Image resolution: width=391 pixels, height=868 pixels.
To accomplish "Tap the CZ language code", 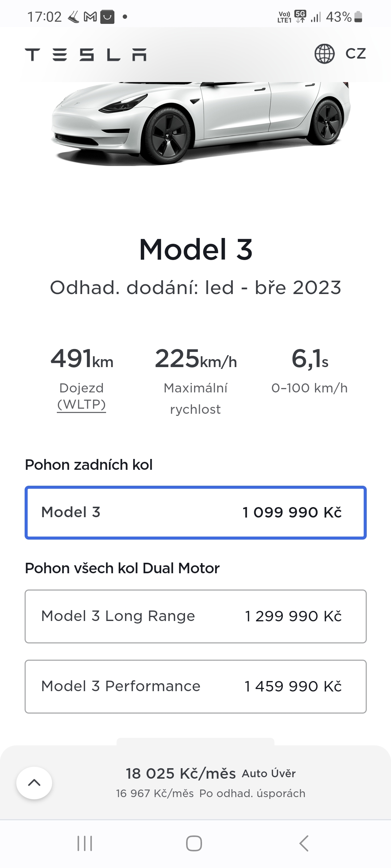I will [356, 54].
